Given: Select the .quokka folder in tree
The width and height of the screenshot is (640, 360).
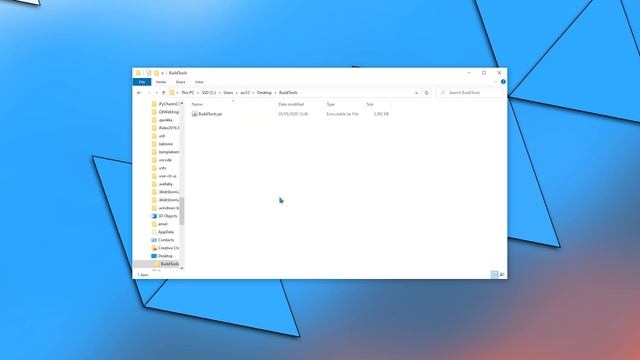Looking at the screenshot, I should coord(165,120).
